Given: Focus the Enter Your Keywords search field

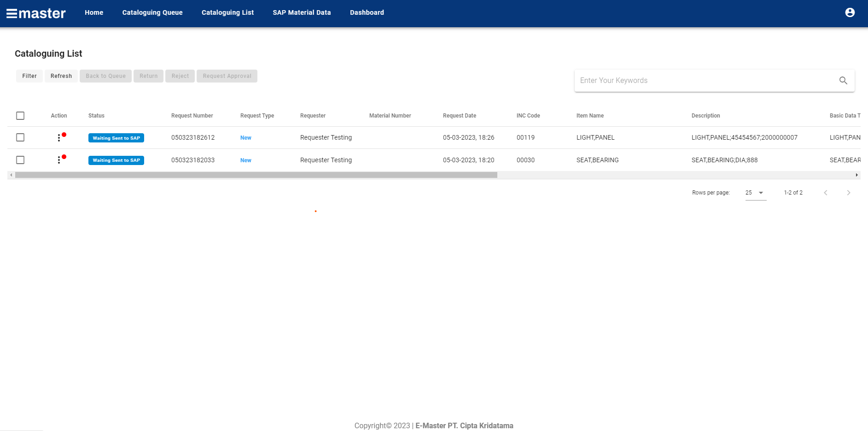Looking at the screenshot, I should click(705, 81).
